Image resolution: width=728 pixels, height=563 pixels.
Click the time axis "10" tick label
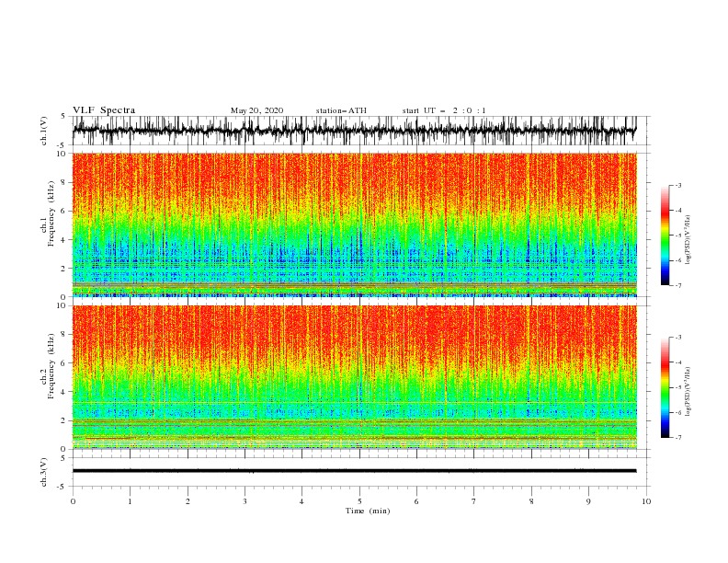point(646,501)
